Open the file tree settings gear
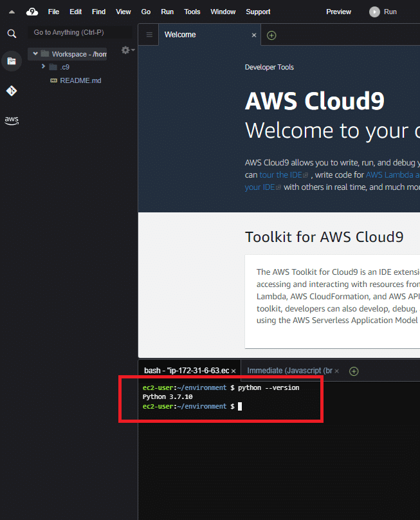The width and height of the screenshot is (420, 520). tap(127, 50)
